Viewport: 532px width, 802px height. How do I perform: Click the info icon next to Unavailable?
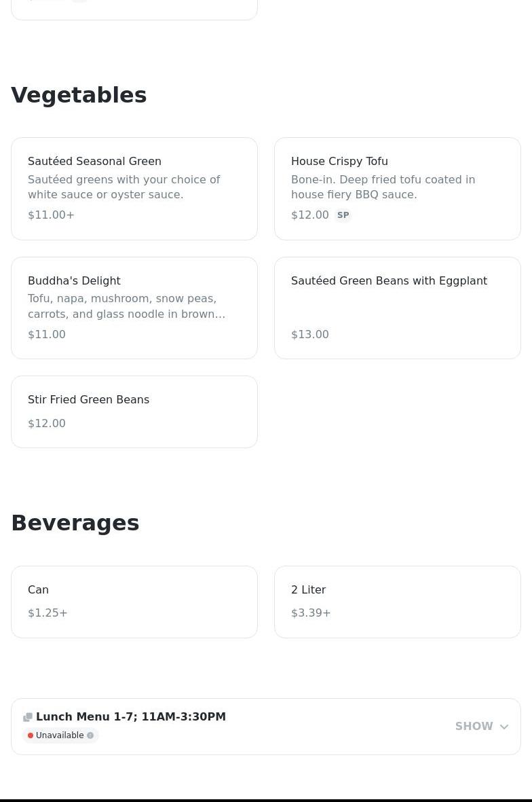[x=90, y=735]
